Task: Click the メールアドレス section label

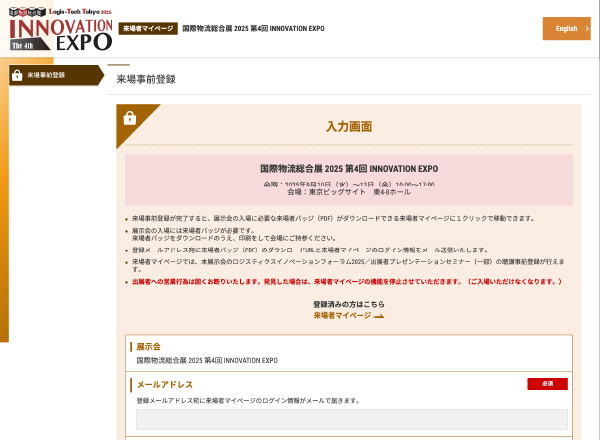Action: coord(165,385)
